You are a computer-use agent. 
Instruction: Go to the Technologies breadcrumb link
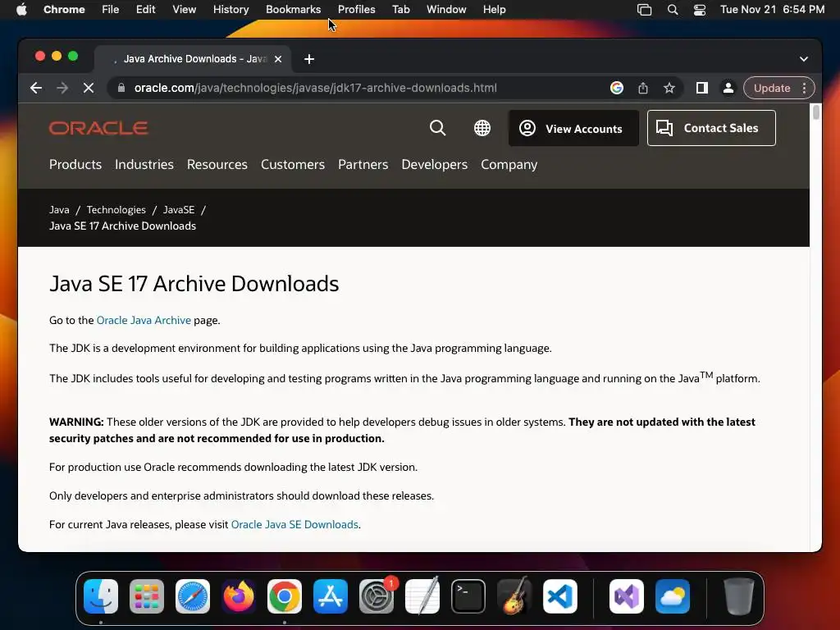[x=116, y=209]
